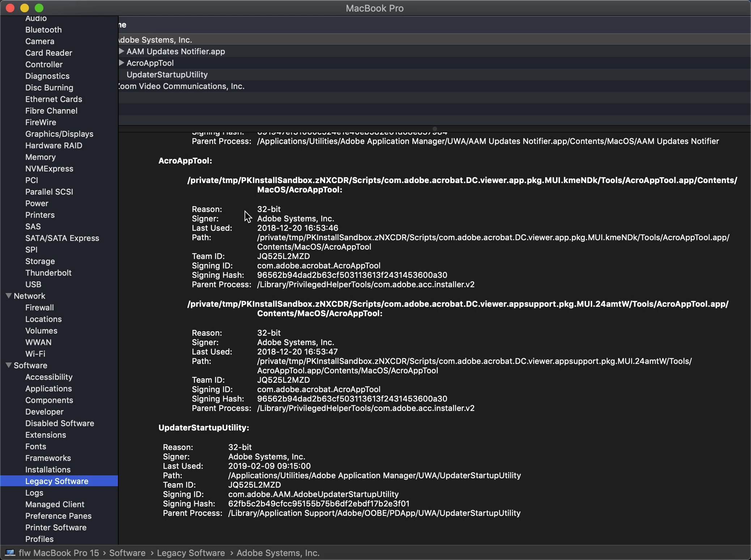This screenshot has width=751, height=560.
Task: Open Graphics/Displays hardware section
Action: tap(59, 134)
